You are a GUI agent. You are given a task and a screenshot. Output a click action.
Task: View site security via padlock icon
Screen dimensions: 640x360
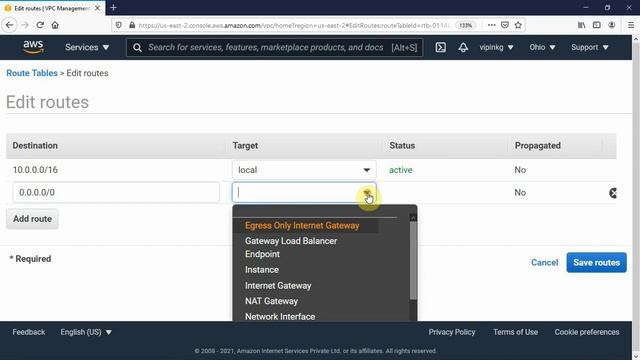pyautogui.click(x=132, y=25)
